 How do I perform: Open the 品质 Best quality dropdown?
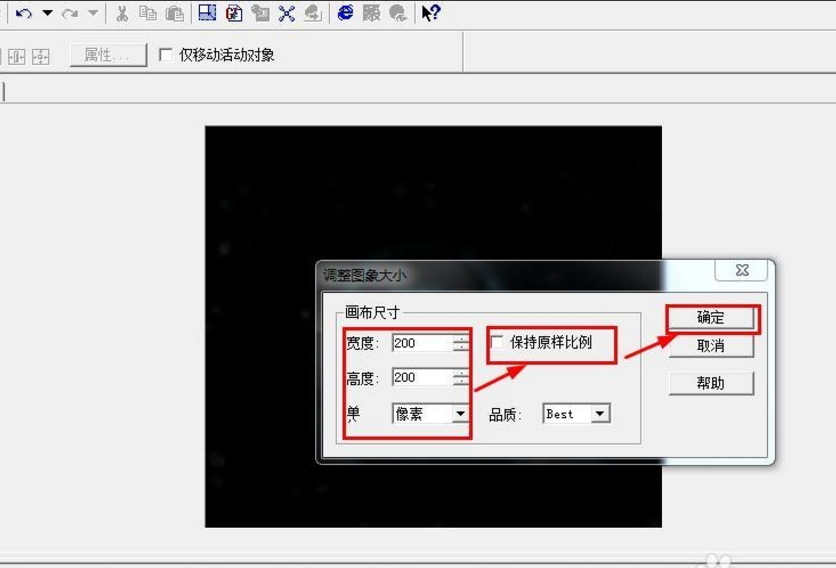600,413
